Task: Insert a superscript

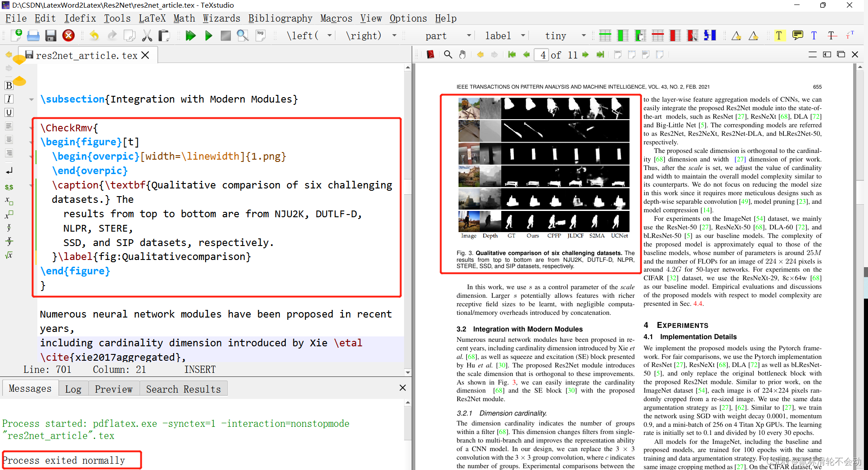Action: point(9,215)
